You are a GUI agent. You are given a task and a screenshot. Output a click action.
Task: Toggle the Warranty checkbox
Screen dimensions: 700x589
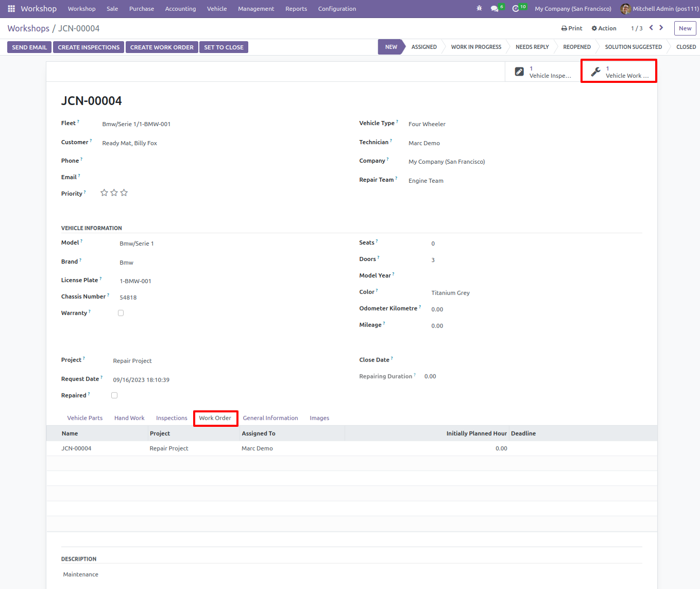121,313
